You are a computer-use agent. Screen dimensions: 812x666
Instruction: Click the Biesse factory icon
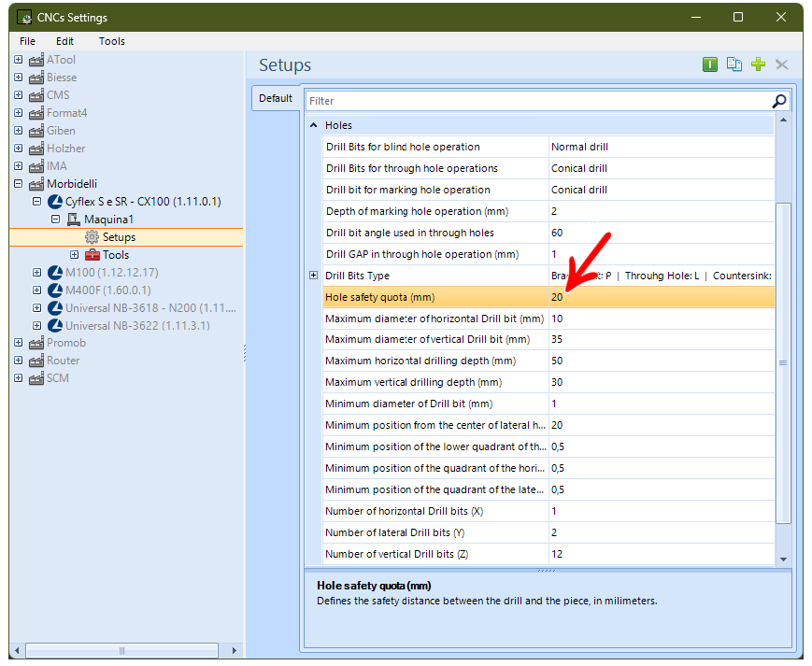(36, 78)
